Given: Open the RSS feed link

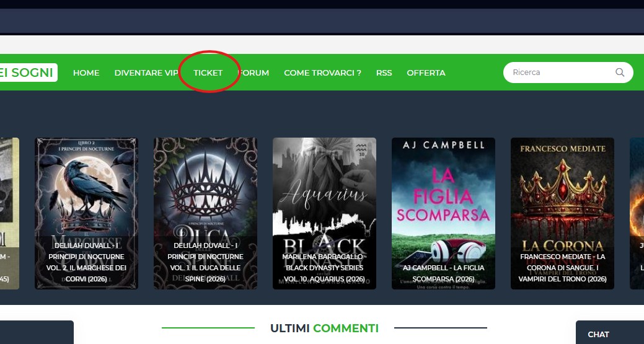Looking at the screenshot, I should point(384,73).
